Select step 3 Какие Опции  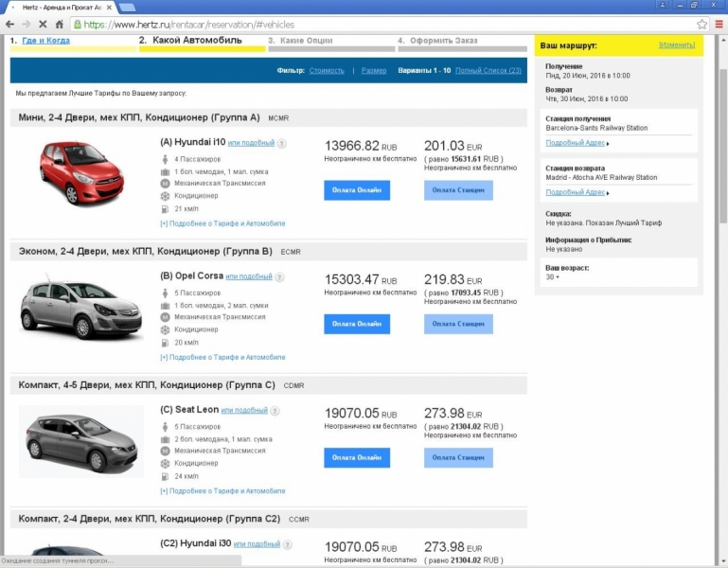pos(306,41)
